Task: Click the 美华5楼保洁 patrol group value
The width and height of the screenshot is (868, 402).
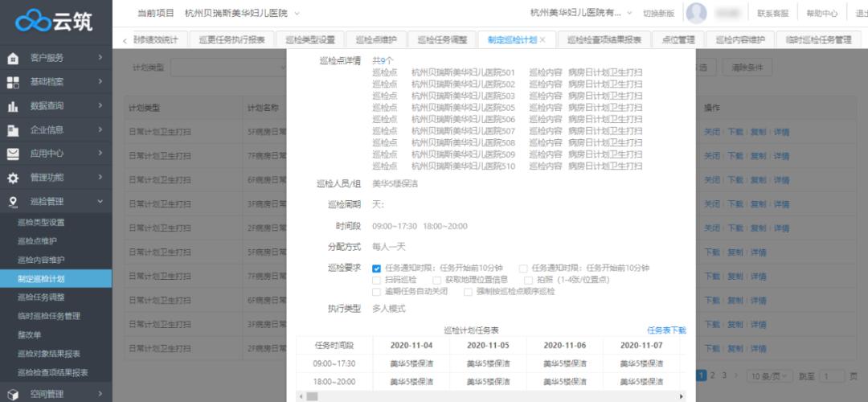Action: (395, 184)
